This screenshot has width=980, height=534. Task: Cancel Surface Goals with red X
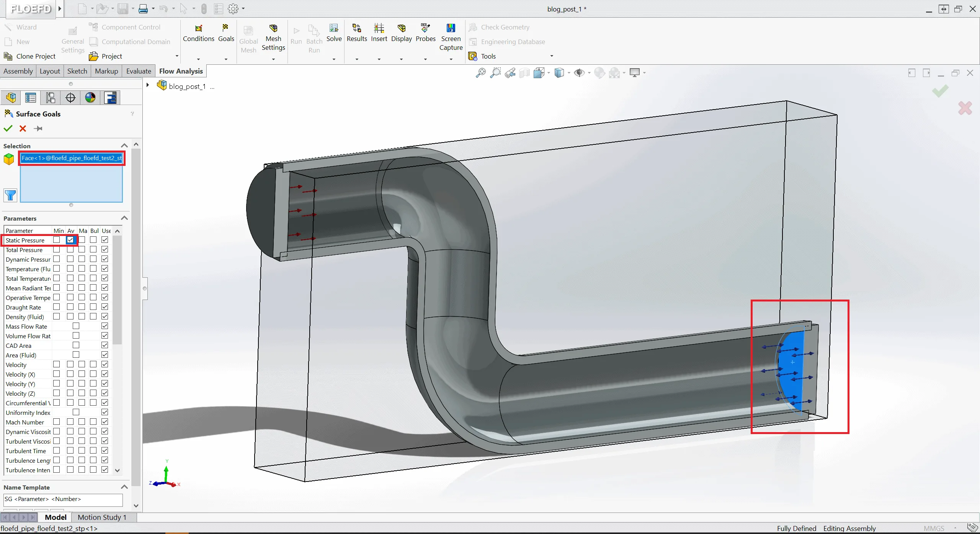pyautogui.click(x=23, y=128)
